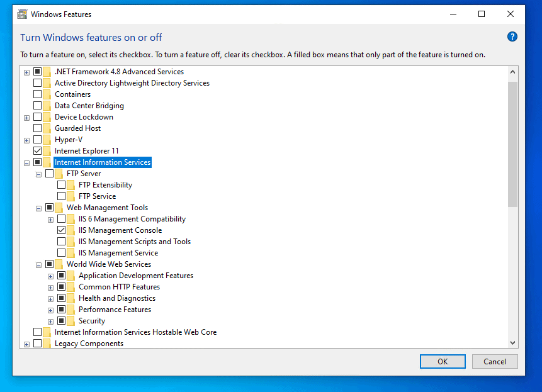
Task: Click the folder icon beside Hyper-V
Action: coord(47,140)
